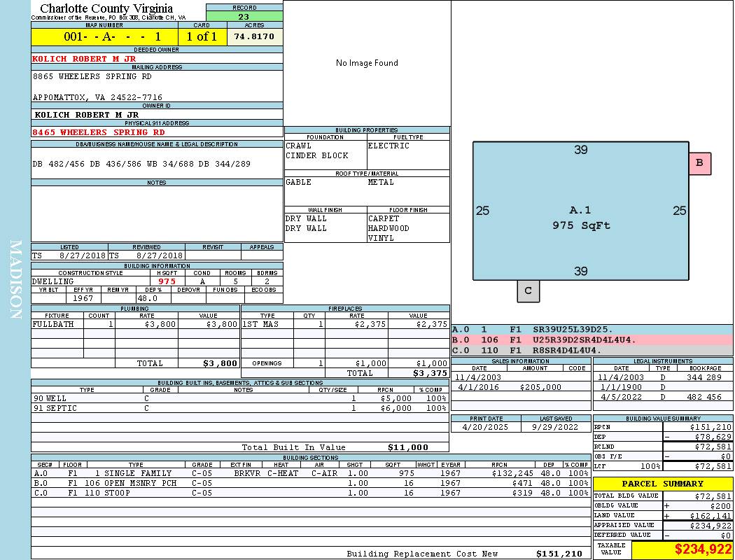Image resolution: width=735 pixels, height=560 pixels.
Task: Click the red H SQFT value 975
Action: tap(167, 281)
